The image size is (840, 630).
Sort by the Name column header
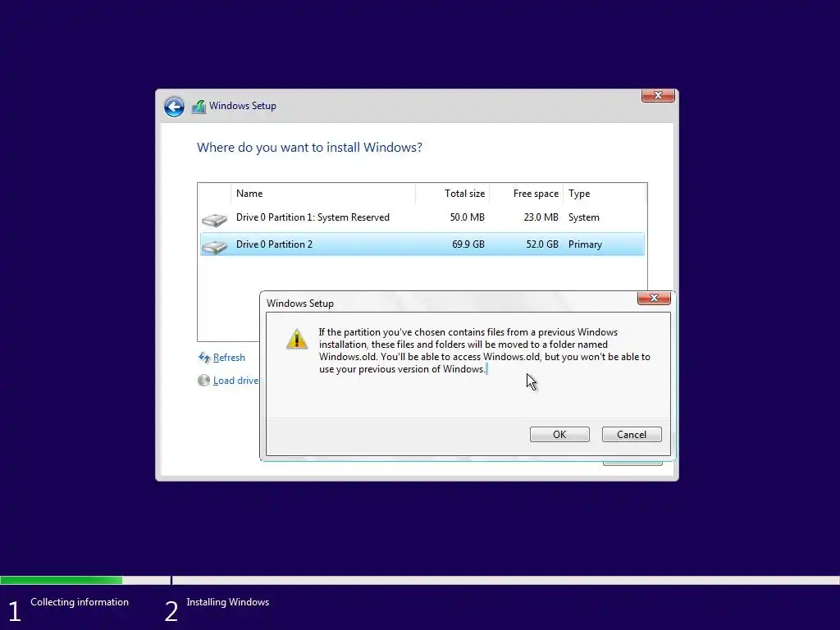click(323, 194)
